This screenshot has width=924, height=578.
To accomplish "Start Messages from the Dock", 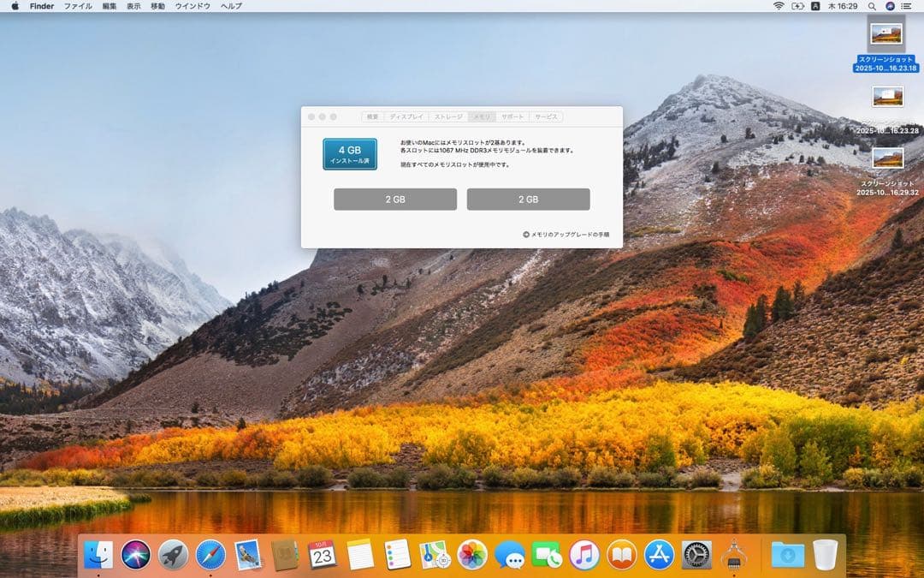I will pyautogui.click(x=511, y=557).
